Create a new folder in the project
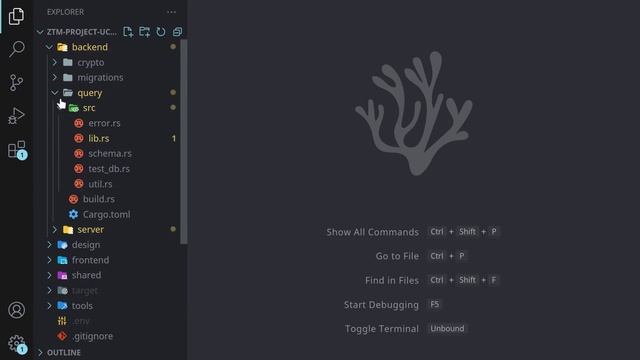The height and width of the screenshot is (360, 640). coord(144,32)
